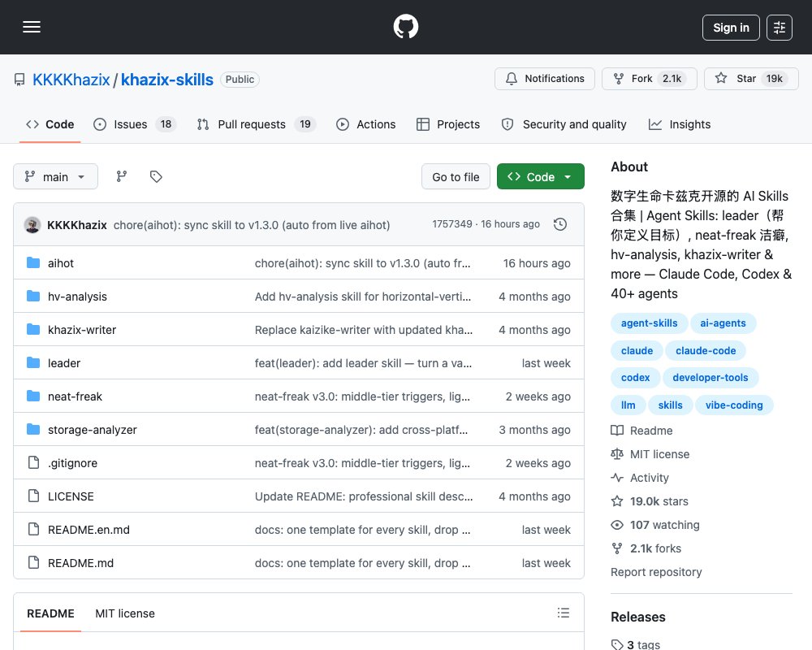This screenshot has width=812, height=650.
Task: Click the claude topic tag
Action: 637,351
